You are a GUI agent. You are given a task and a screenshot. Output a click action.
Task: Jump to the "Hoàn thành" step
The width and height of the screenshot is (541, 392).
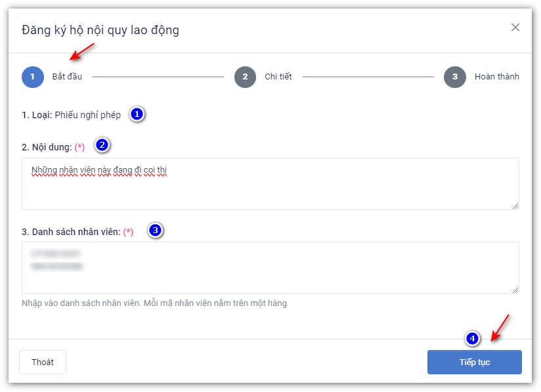tap(496, 77)
